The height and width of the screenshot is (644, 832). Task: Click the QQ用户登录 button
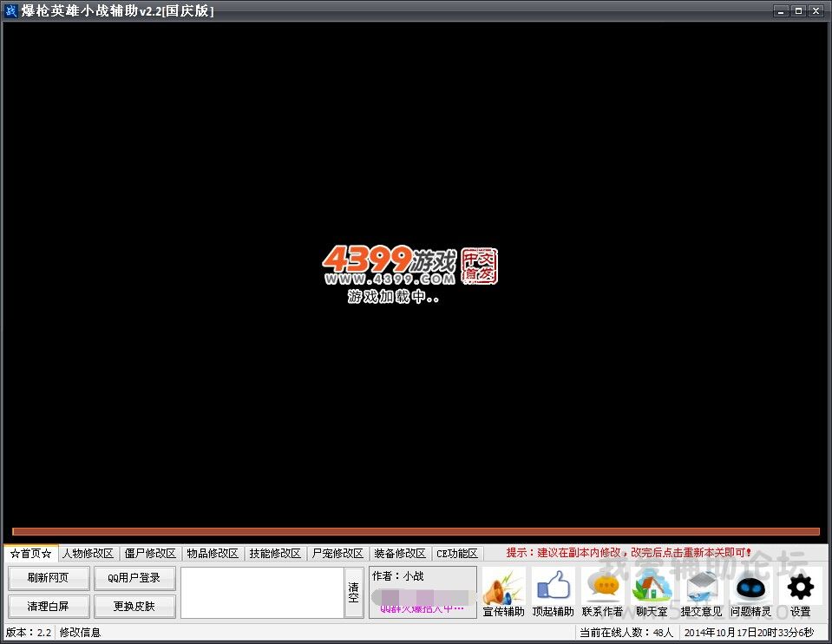134,578
